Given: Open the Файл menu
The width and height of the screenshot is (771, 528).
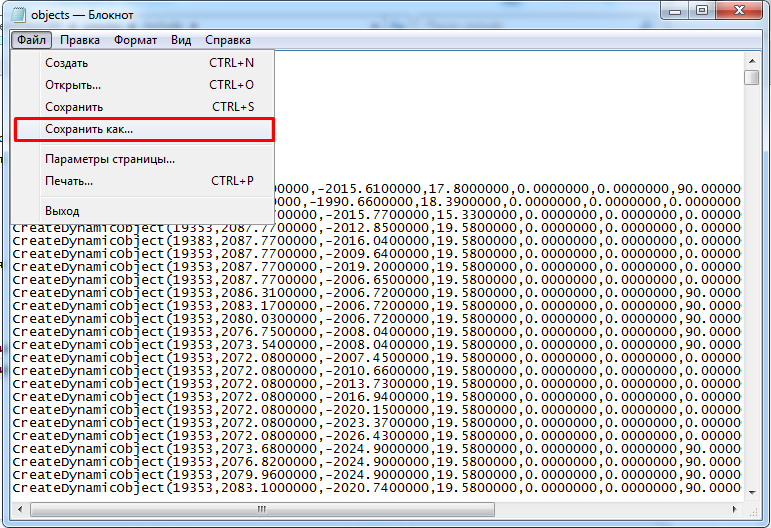Looking at the screenshot, I should (x=31, y=40).
